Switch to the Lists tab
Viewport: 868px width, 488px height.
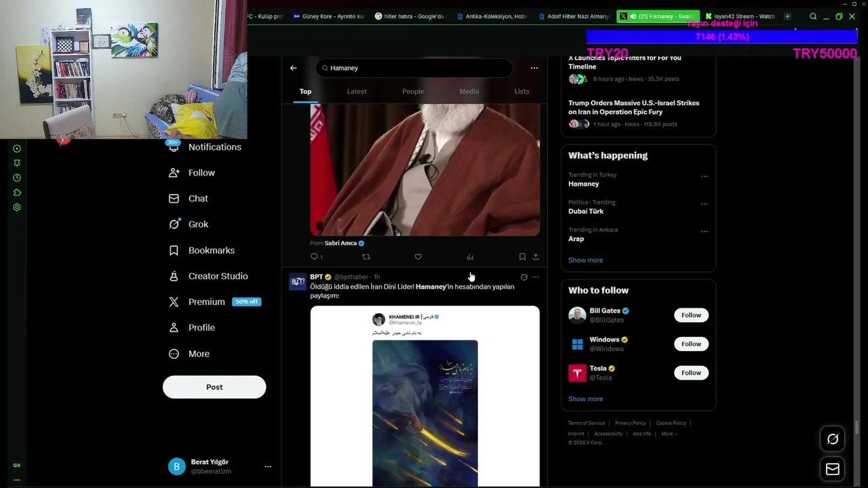521,91
